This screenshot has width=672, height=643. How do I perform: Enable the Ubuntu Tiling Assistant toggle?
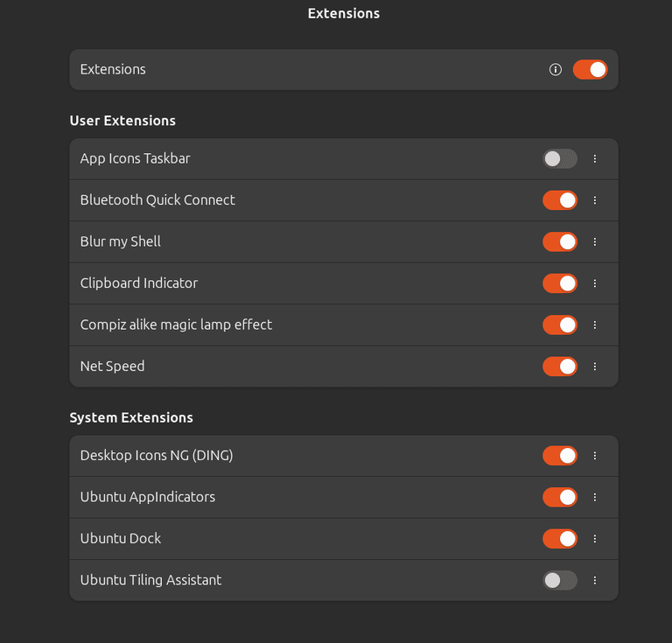coord(560,580)
